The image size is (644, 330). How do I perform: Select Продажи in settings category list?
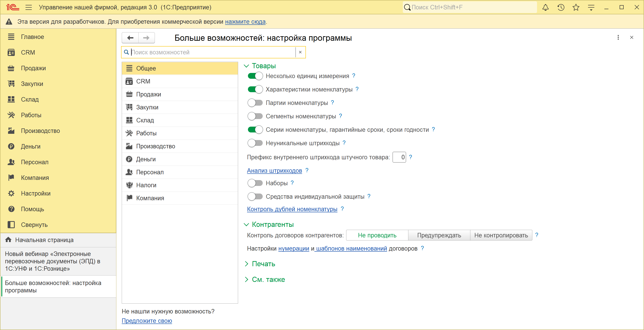tap(180, 94)
